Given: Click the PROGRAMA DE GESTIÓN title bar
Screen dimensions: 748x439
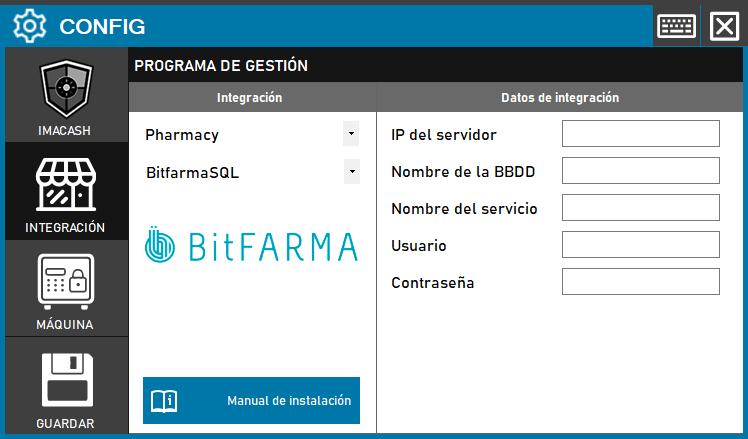Looking at the screenshot, I should (x=437, y=66).
